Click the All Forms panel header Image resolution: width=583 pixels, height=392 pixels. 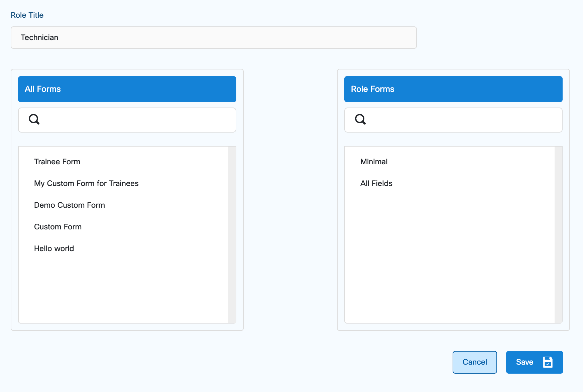tap(127, 89)
